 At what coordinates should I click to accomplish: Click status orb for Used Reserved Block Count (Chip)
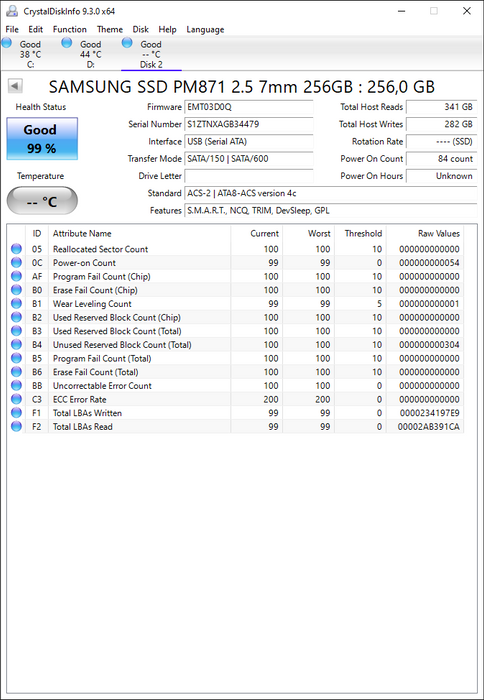click(x=17, y=317)
